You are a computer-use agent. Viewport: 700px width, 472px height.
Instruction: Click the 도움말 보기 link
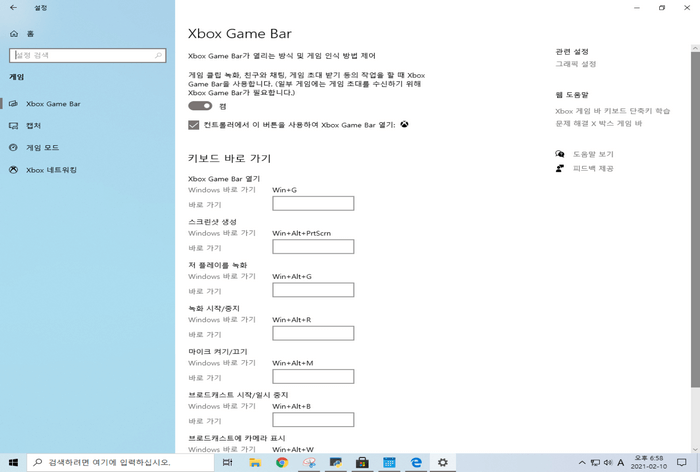click(593, 154)
